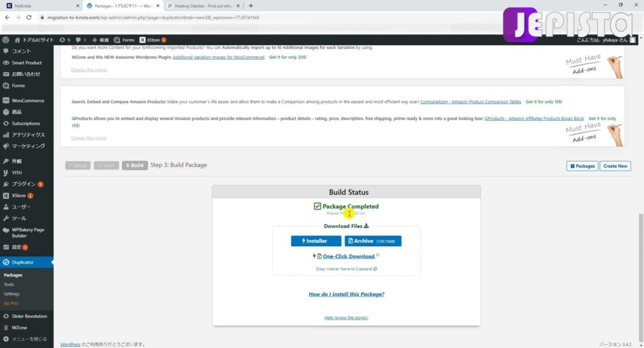This screenshot has height=348, width=644.
Task: Select Tools submenu under Duplicator
Action: click(x=9, y=285)
